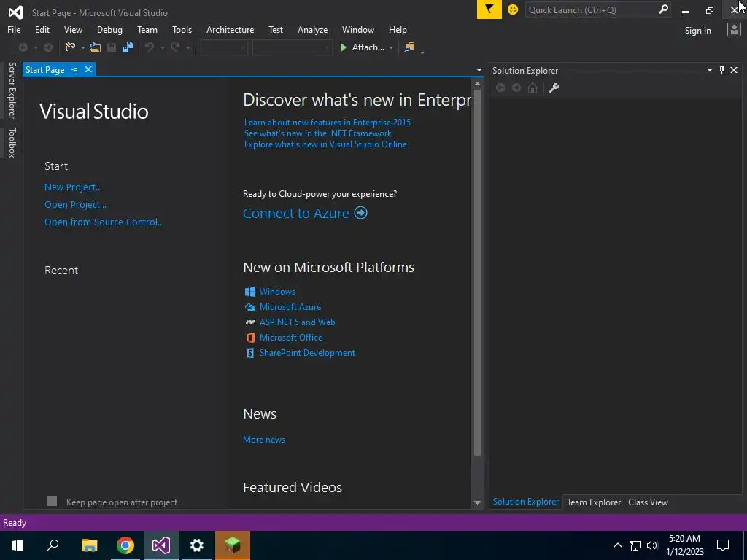Click the Find in Files toolbar icon
This screenshot has width=747, height=560.
click(x=409, y=47)
